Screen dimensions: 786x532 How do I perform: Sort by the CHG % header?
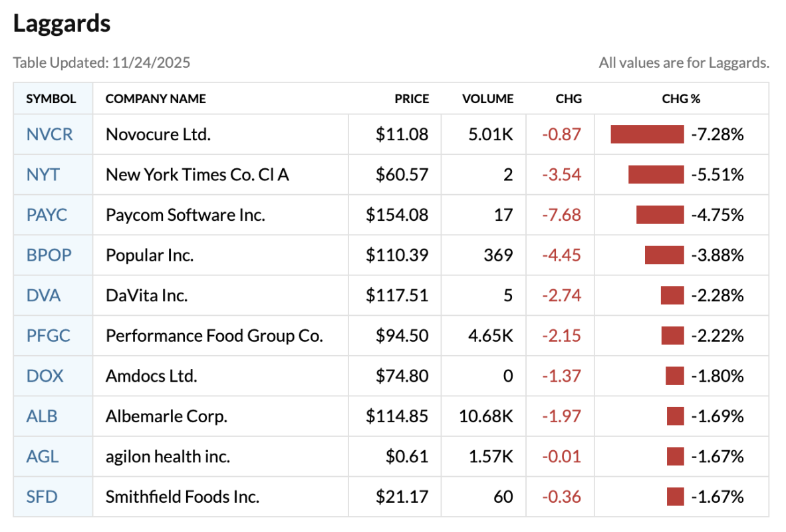(x=681, y=99)
